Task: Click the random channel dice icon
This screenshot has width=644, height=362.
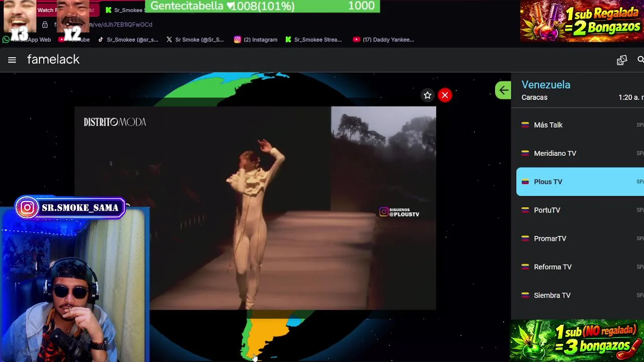Action: point(622,60)
